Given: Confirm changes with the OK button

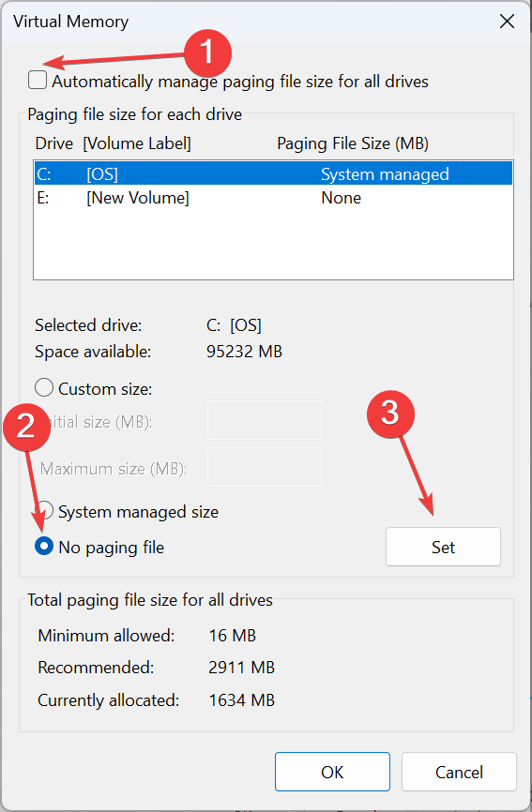Looking at the screenshot, I should pyautogui.click(x=332, y=772).
